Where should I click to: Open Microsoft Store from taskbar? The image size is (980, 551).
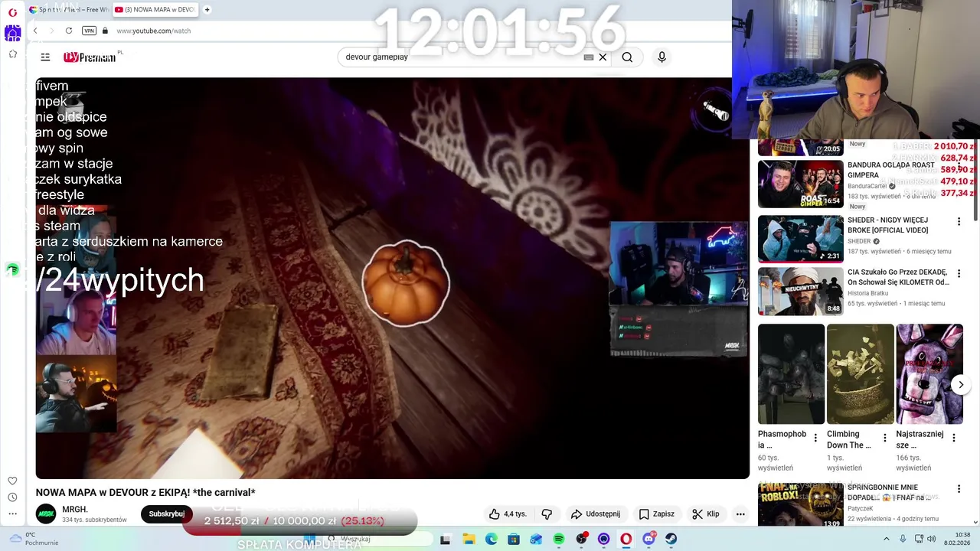(x=514, y=539)
